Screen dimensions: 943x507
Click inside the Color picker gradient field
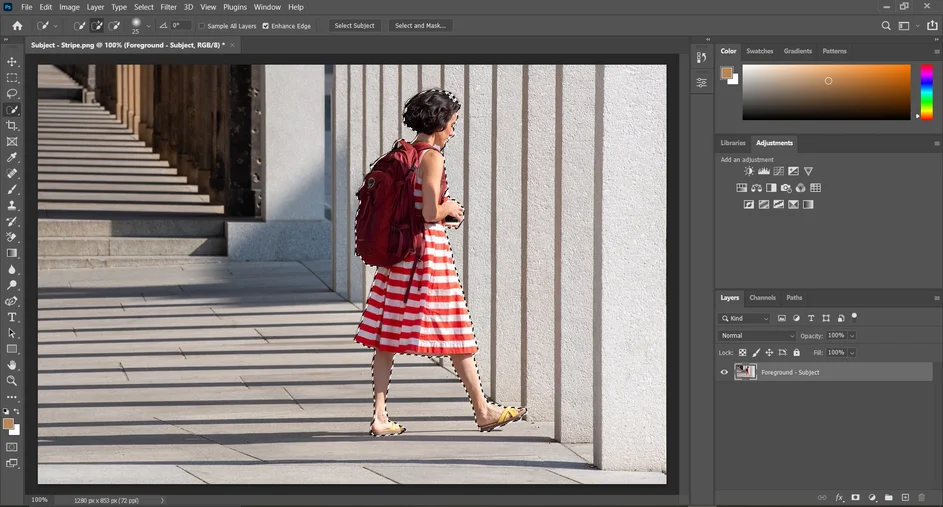tap(826, 92)
